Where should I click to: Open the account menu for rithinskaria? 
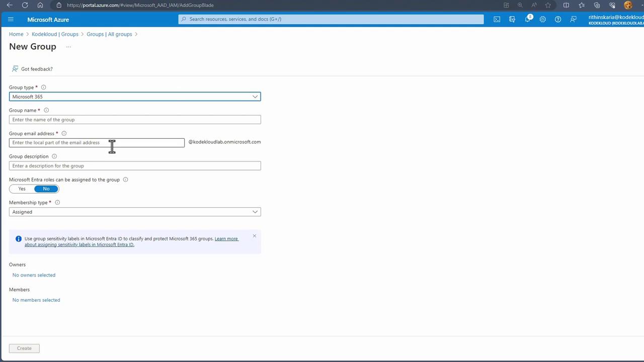(x=616, y=20)
